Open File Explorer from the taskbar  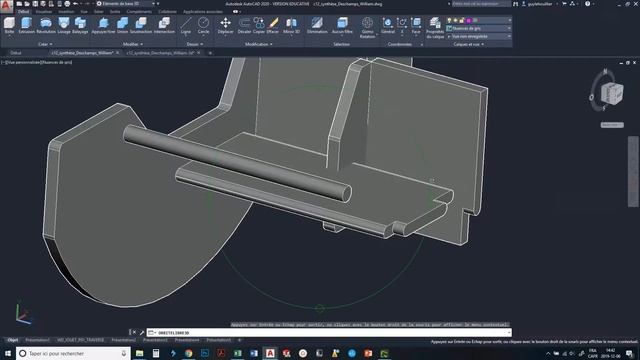click(x=140, y=353)
